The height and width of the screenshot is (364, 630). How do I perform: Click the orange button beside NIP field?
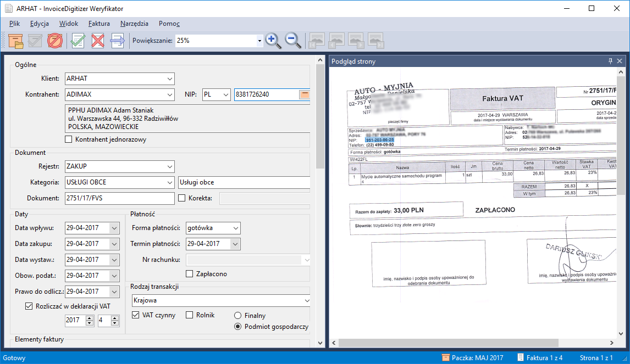pyautogui.click(x=304, y=94)
